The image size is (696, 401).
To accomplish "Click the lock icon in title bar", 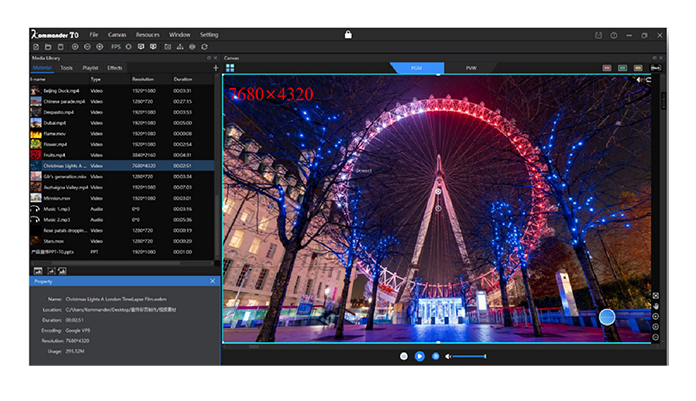I will (x=348, y=34).
